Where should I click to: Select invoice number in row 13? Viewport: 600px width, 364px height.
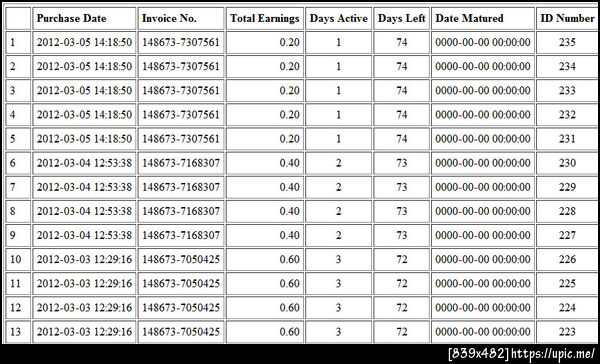coord(181,332)
